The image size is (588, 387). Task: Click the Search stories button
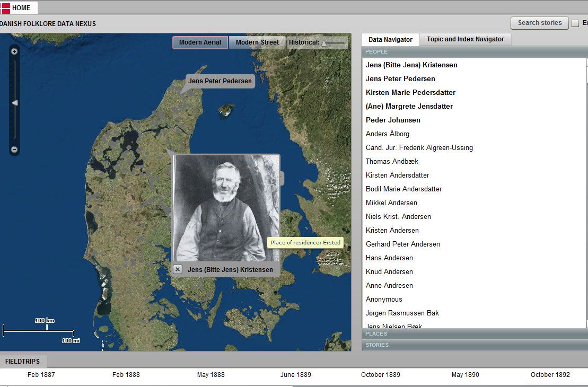[539, 23]
